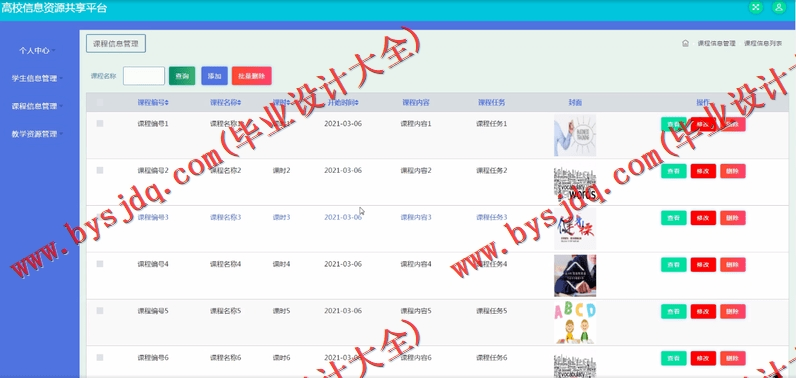Image resolution: width=796 pixels, height=378 pixels.
Task: Click 删除 for 课程编号1 row
Action: click(733, 124)
